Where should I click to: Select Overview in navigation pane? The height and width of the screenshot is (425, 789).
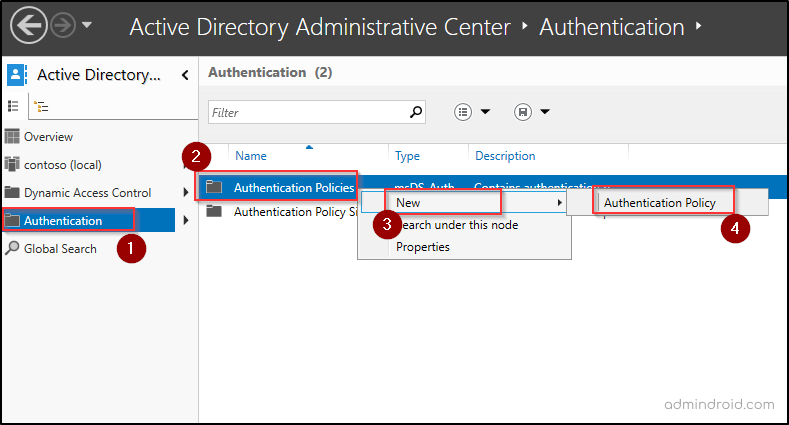48,137
